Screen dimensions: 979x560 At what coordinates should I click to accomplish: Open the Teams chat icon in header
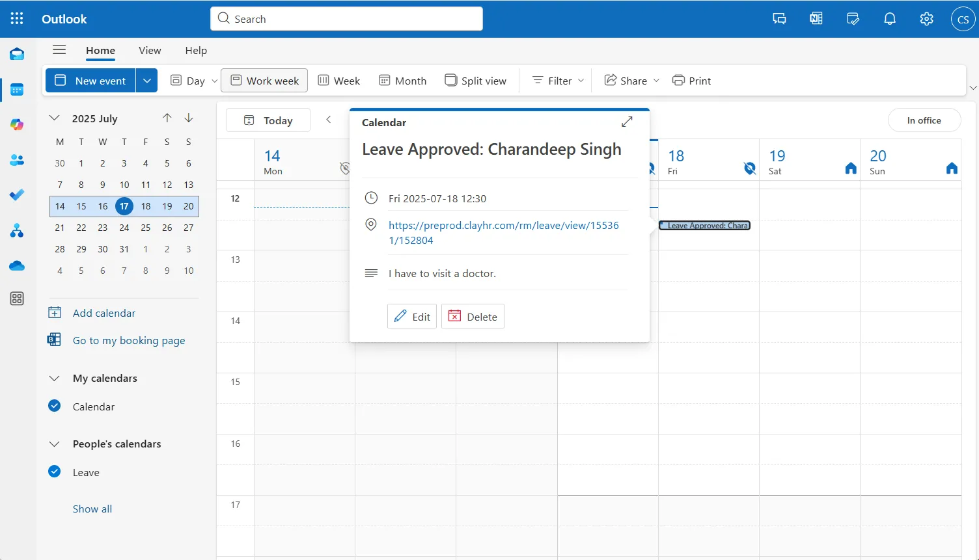(779, 19)
